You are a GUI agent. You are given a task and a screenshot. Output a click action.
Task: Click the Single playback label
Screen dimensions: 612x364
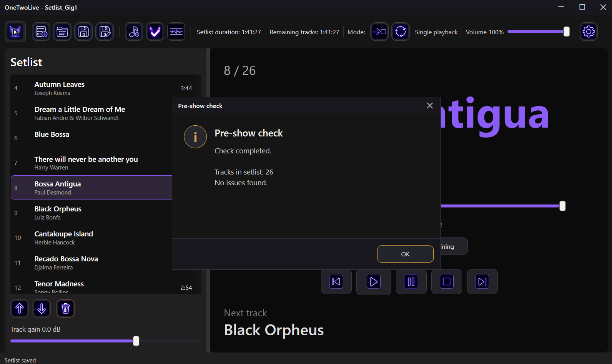click(436, 32)
